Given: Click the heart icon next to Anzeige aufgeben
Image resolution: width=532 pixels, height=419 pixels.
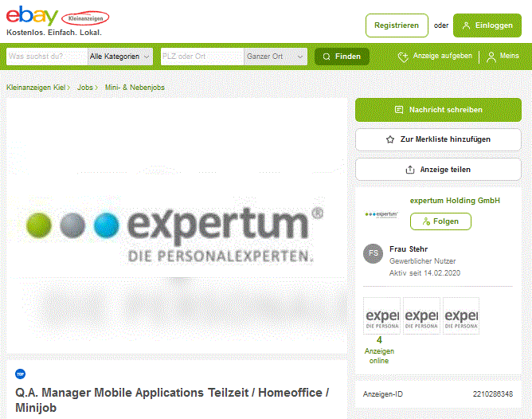Looking at the screenshot, I should 403,57.
